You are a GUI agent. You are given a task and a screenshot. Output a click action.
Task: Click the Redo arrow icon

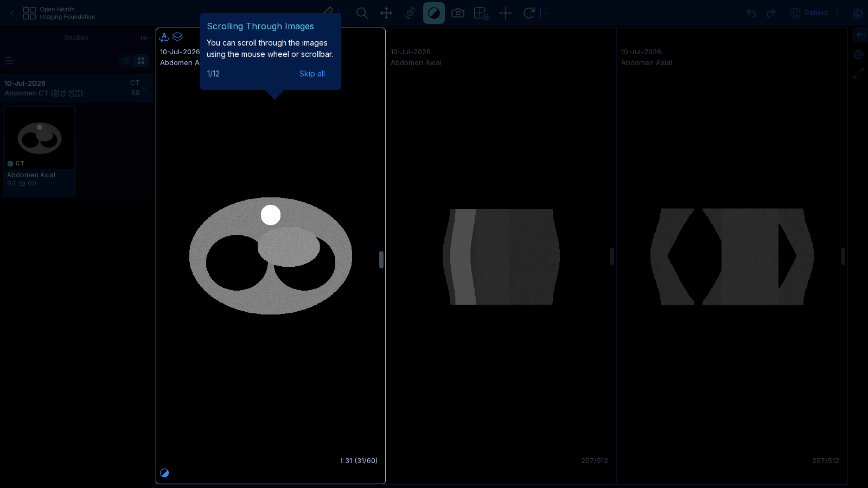pos(771,13)
